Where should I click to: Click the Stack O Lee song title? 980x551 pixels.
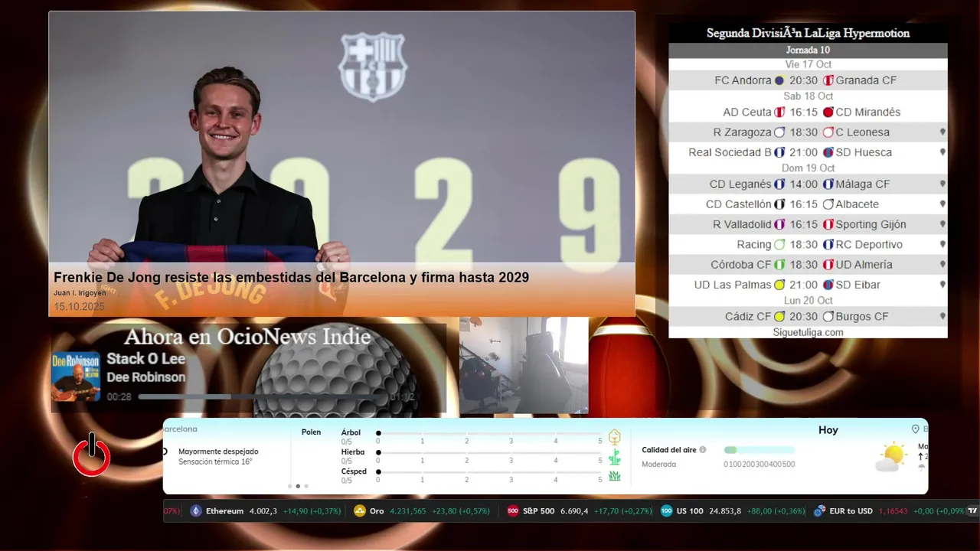point(145,358)
